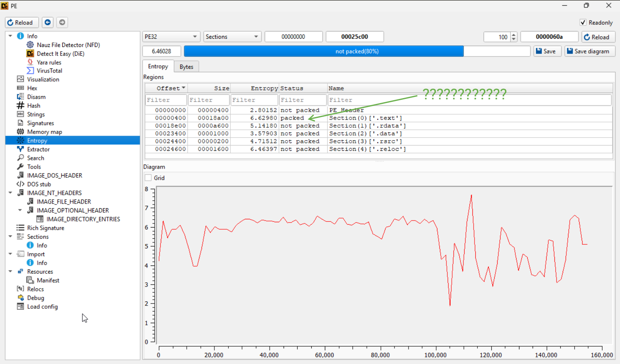Enable the Grid checkbox for the diagram
620x364 pixels.
click(x=148, y=178)
